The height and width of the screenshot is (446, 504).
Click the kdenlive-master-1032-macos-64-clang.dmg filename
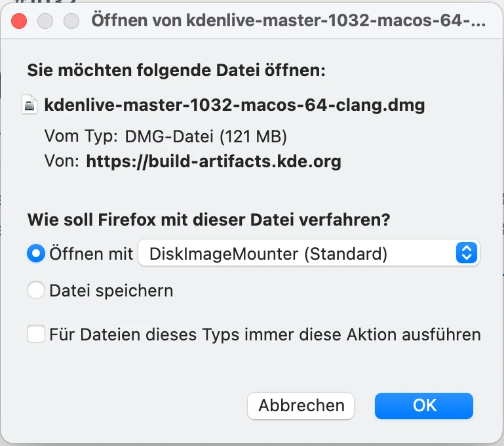point(235,105)
